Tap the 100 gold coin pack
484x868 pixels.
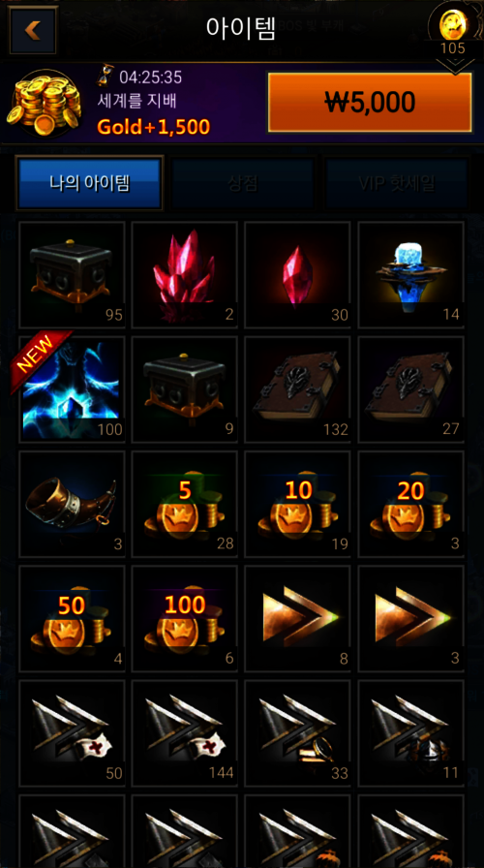coord(185,618)
